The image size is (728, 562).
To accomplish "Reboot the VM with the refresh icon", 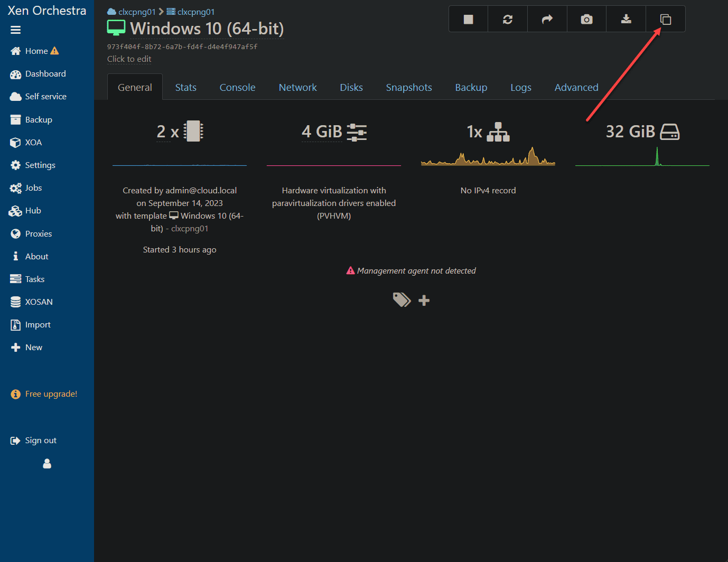I will [x=508, y=20].
